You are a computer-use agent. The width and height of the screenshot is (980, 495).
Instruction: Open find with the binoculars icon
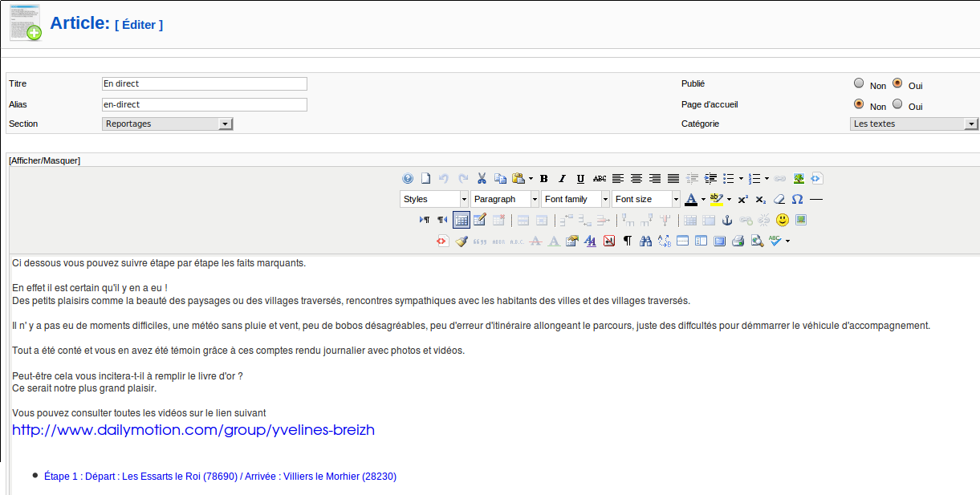pos(645,241)
